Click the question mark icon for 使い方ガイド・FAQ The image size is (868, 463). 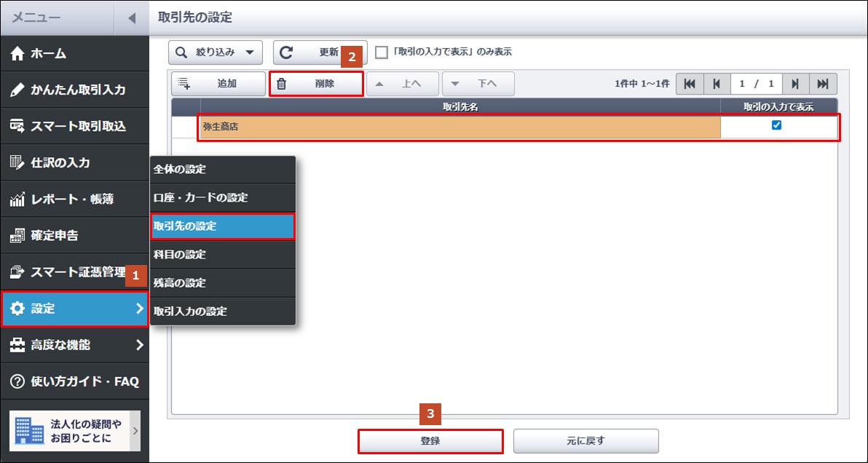click(17, 381)
